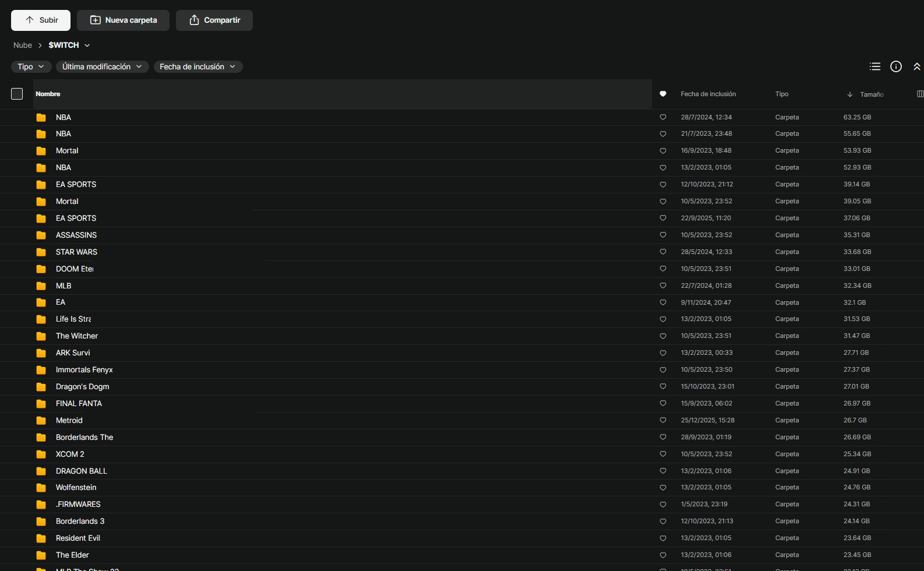Select the FINAL FANTA folder name
The image size is (924, 571).
click(x=79, y=403)
